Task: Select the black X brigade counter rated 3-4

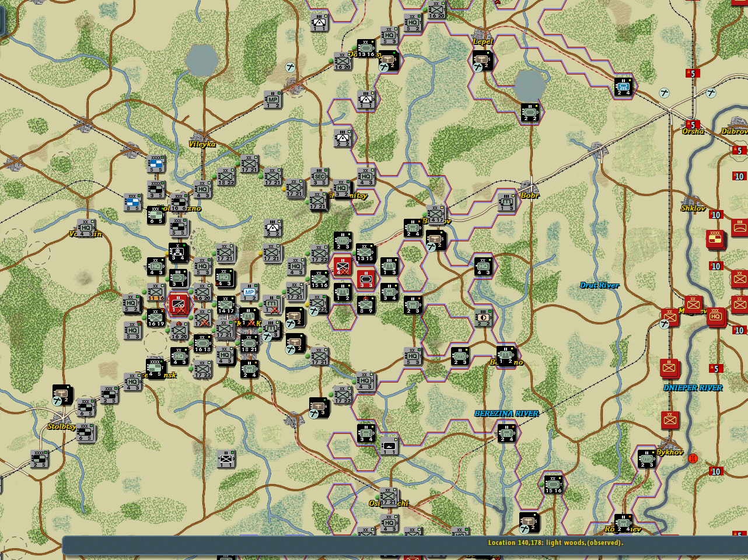Action: coord(178,253)
